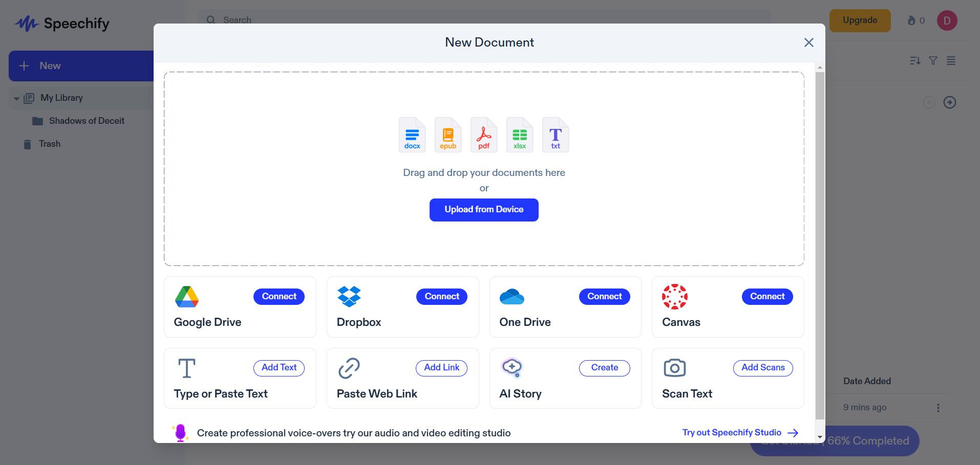Open the three-dot menu on the recent document

tap(939, 408)
